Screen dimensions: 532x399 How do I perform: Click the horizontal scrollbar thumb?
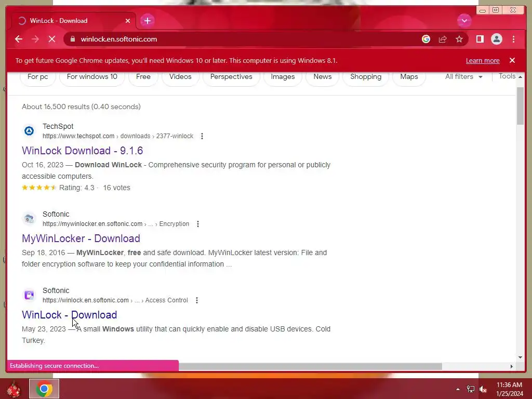310,366
